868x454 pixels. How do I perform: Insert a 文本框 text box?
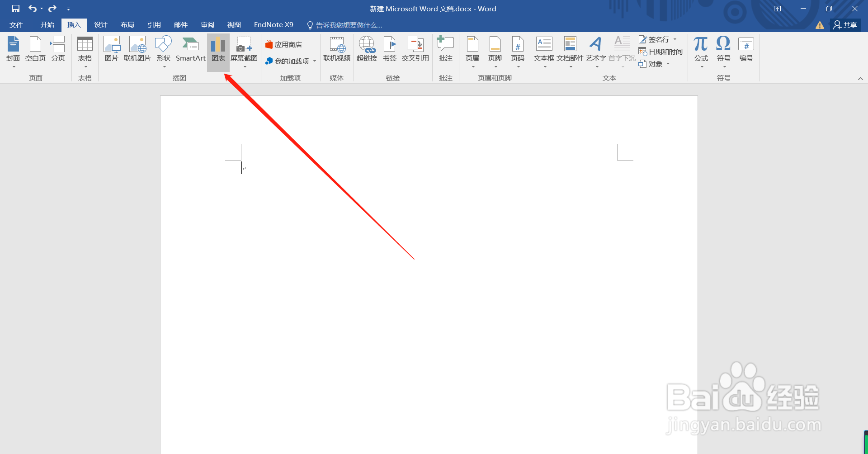click(544, 52)
